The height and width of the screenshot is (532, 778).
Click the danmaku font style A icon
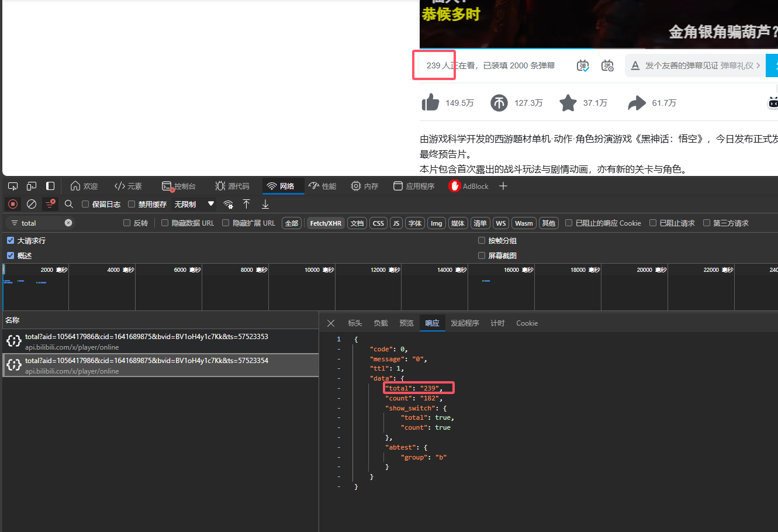(x=635, y=65)
